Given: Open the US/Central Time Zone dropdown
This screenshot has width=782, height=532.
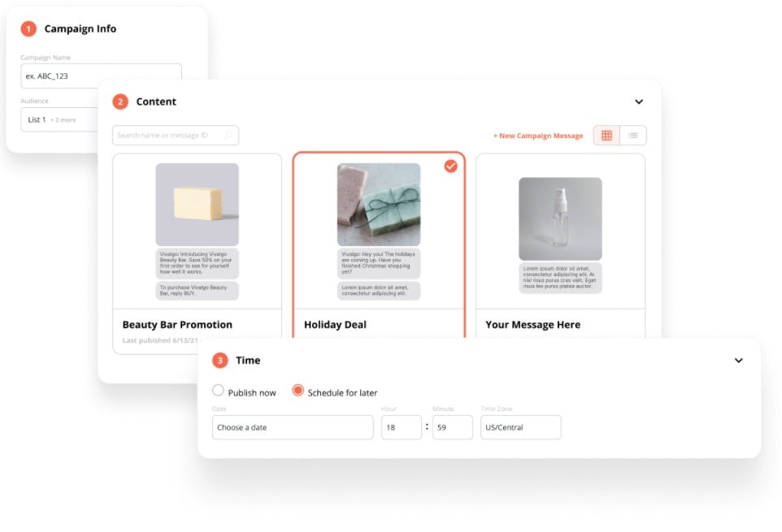Looking at the screenshot, I should point(520,427).
